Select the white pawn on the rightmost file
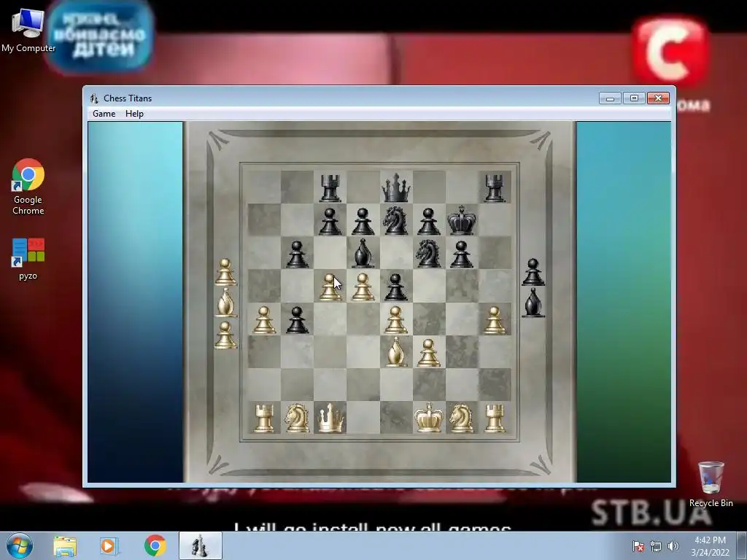The width and height of the screenshot is (747, 560). (495, 320)
